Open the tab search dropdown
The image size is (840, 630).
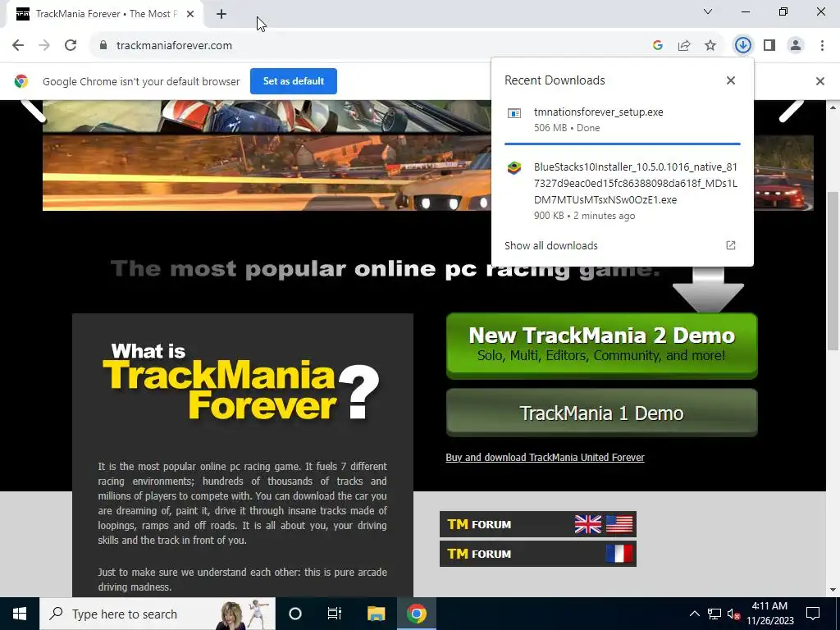[x=708, y=11]
